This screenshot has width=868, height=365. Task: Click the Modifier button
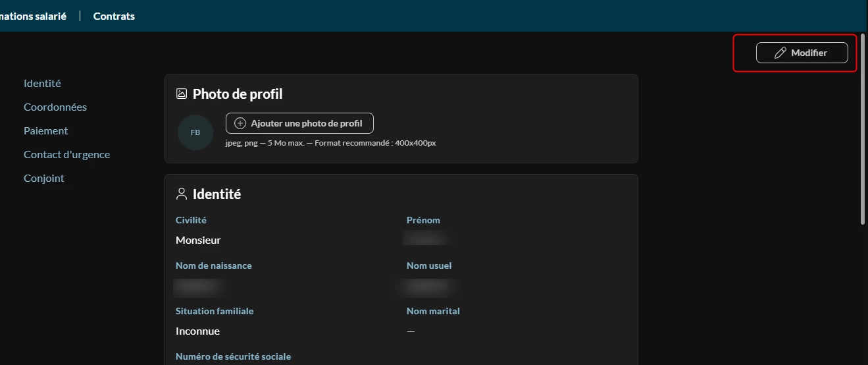(802, 53)
